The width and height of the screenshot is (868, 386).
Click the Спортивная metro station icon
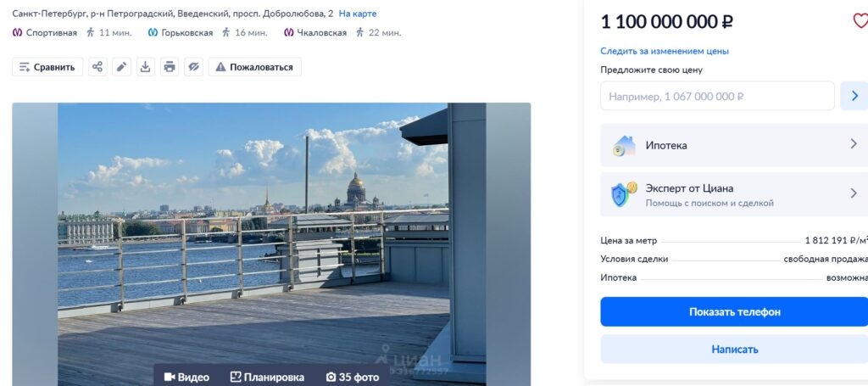tap(17, 33)
